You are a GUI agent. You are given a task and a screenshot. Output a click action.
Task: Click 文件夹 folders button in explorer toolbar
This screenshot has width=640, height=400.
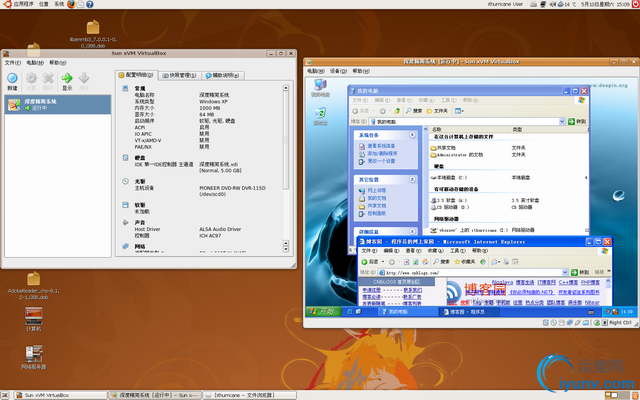[x=437, y=111]
